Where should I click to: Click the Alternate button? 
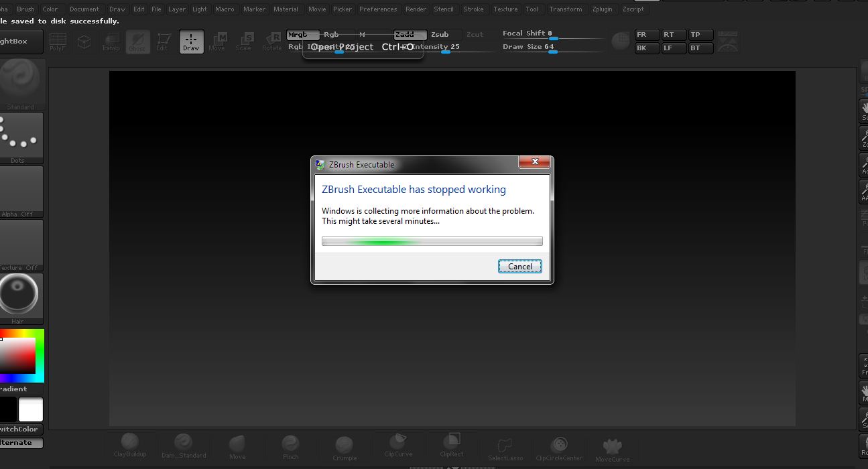coord(20,443)
